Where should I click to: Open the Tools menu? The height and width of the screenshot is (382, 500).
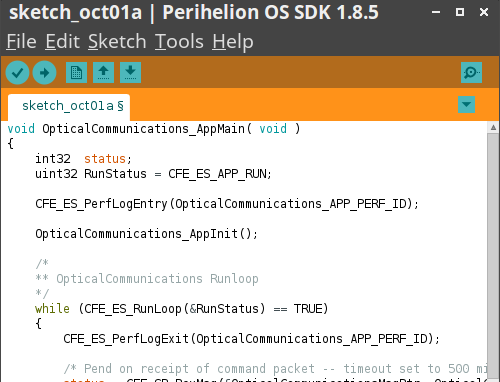pos(179,42)
